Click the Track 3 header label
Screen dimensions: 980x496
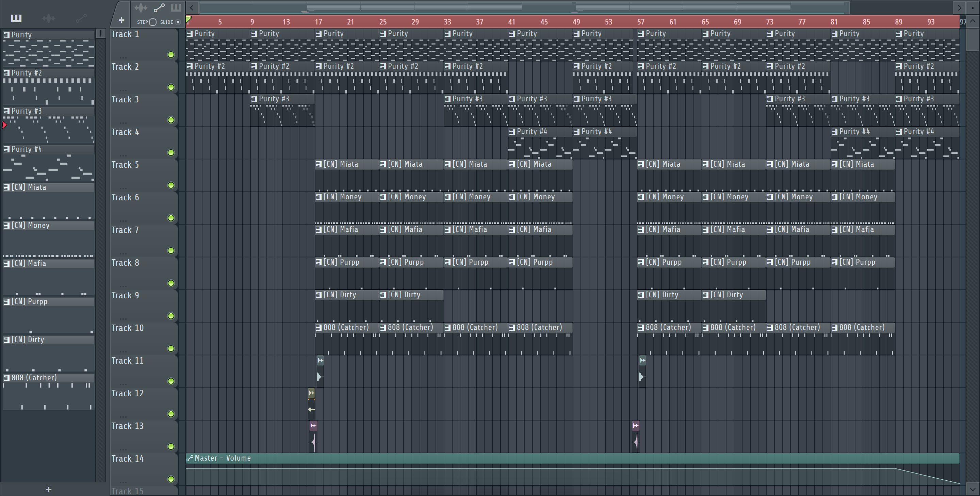125,99
